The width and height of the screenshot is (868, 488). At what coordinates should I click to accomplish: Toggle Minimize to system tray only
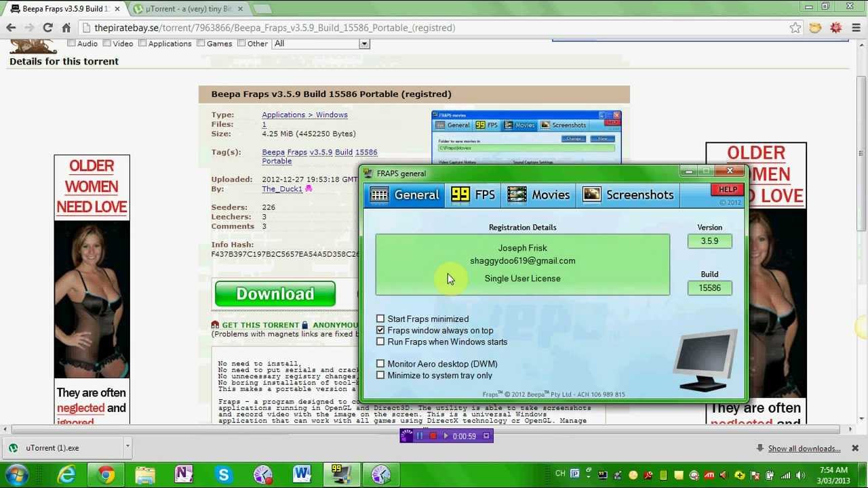coord(380,375)
